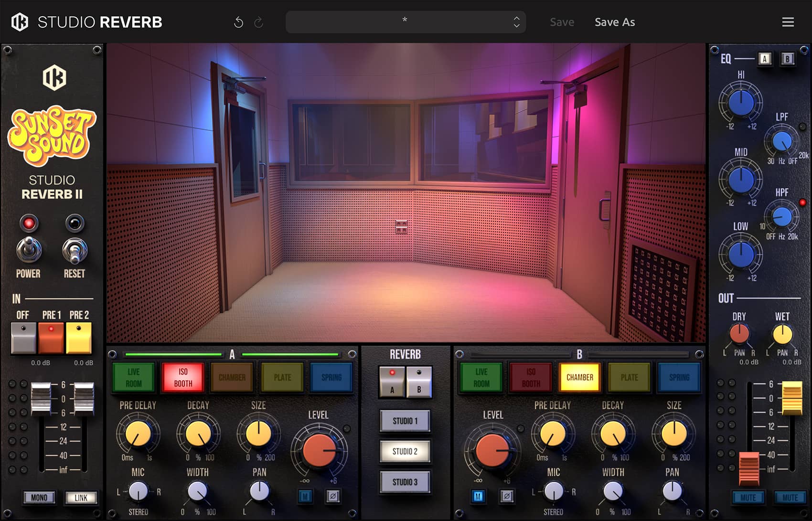Image resolution: width=812 pixels, height=521 pixels.
Task: Select Spring reverb in section B
Action: 679,377
